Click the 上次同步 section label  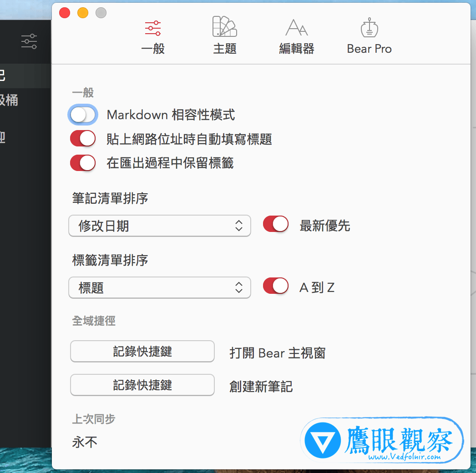coord(94,419)
